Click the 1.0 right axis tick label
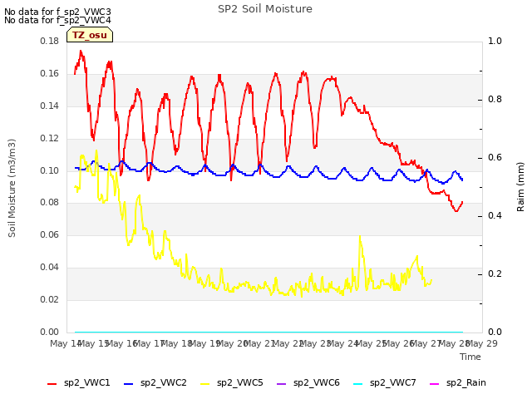This screenshot has height=399, width=532. [495, 42]
